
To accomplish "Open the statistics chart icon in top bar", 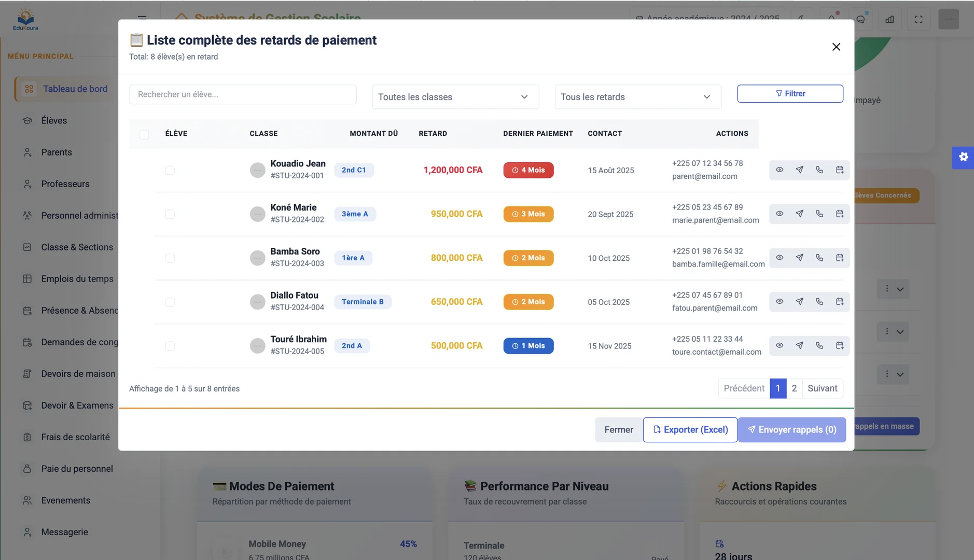I will tap(890, 19).
